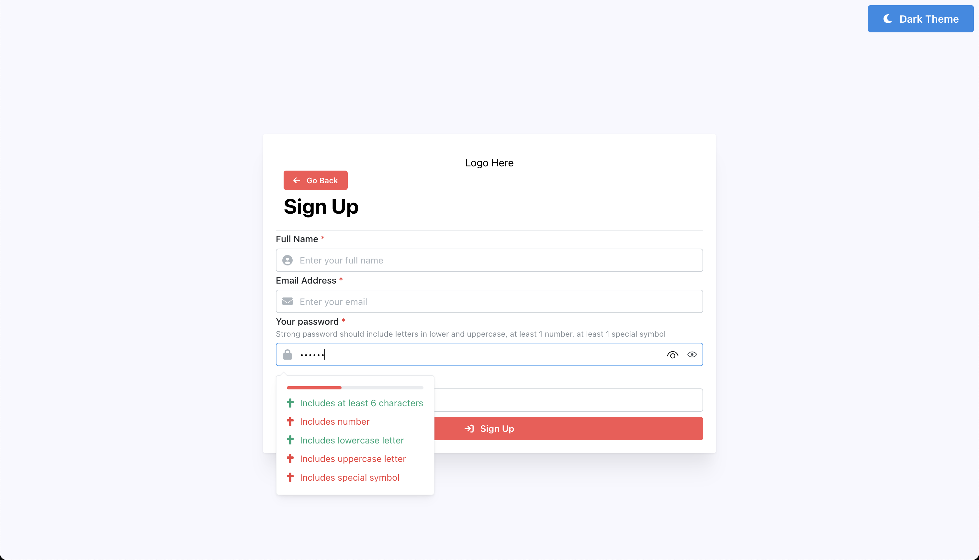Select the Email Address input field
This screenshot has height=560, width=979.
[489, 301]
